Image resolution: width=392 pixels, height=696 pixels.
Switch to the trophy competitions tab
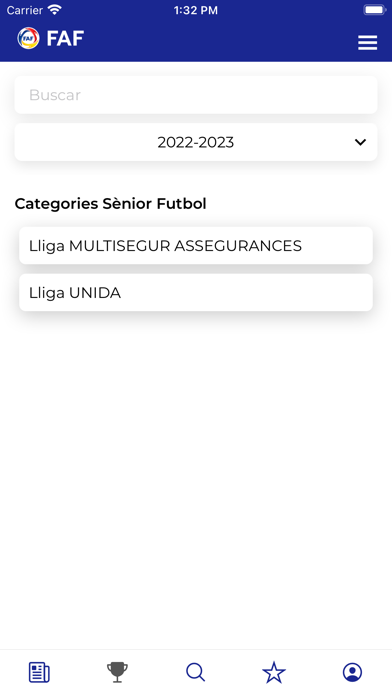(x=118, y=672)
